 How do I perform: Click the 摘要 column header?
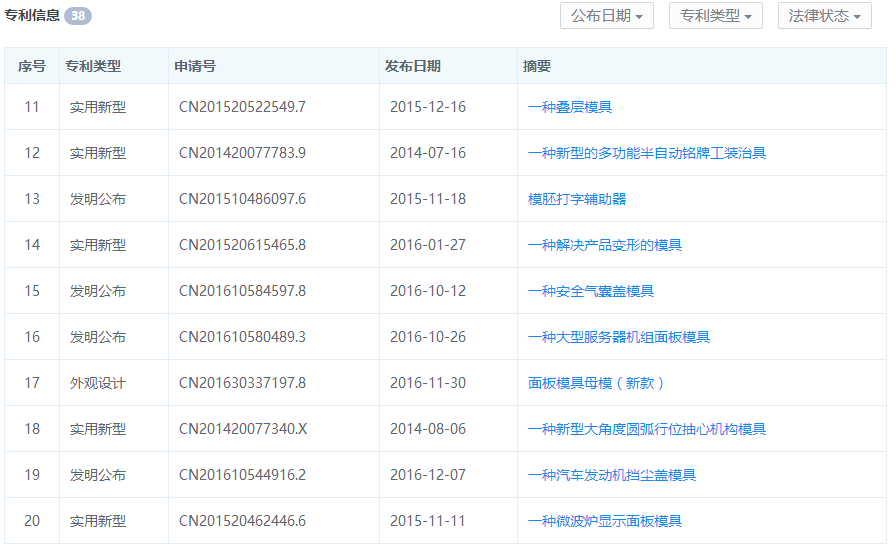click(537, 66)
